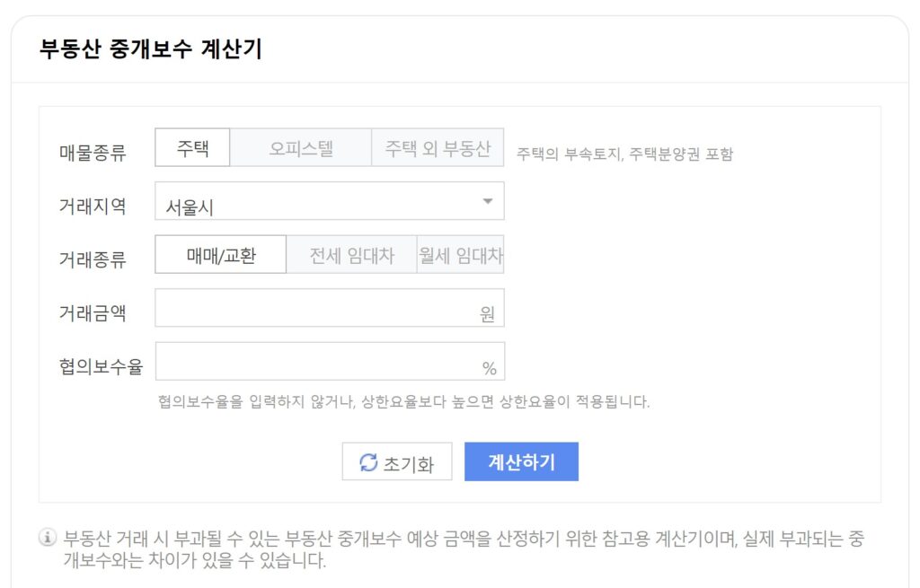
Task: Choose the 주택 외 부동산 option
Action: click(438, 148)
